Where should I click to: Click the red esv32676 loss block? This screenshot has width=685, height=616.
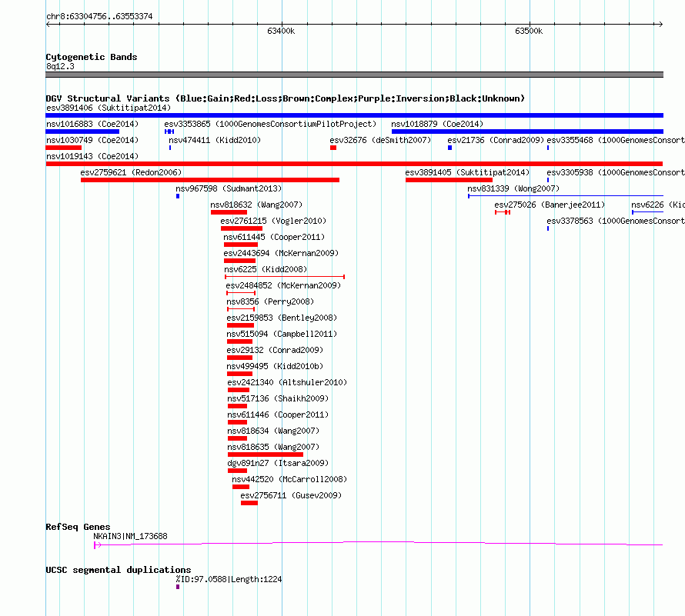(333, 148)
